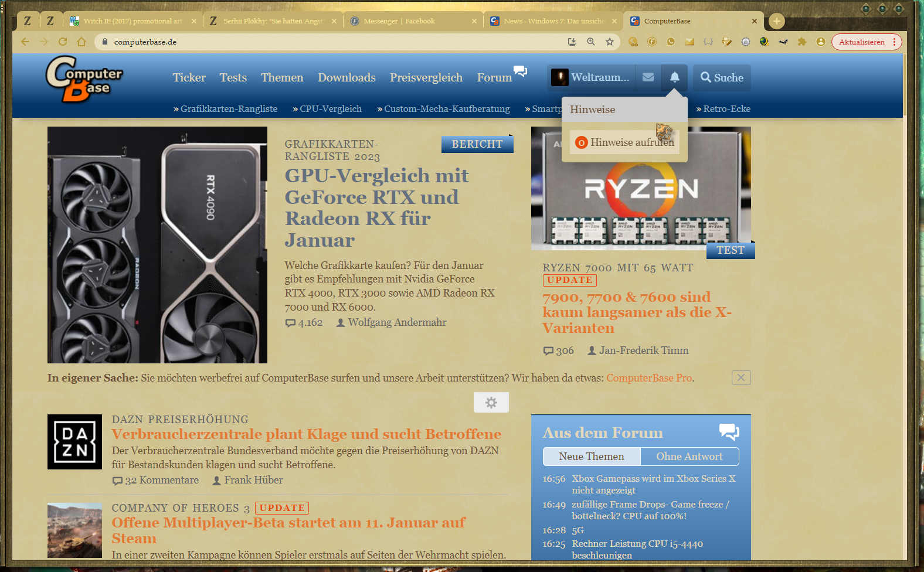924x572 pixels.
Task: Click the DAZN logo thumbnail
Action: coord(74,442)
